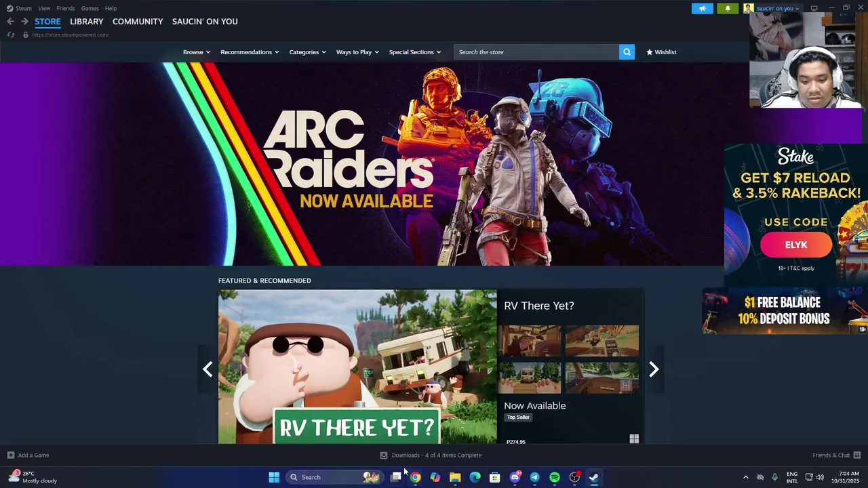Expand the Special Sections dropdown

click(415, 52)
